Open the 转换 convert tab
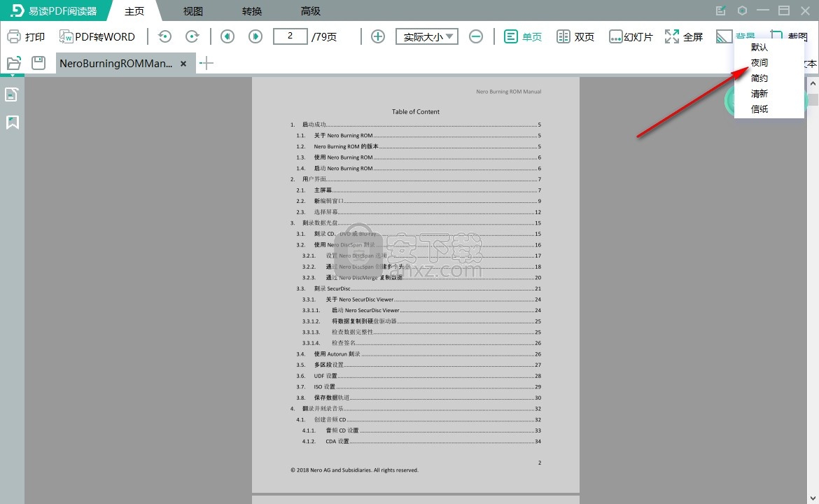Image resolution: width=819 pixels, height=504 pixels. click(x=252, y=11)
